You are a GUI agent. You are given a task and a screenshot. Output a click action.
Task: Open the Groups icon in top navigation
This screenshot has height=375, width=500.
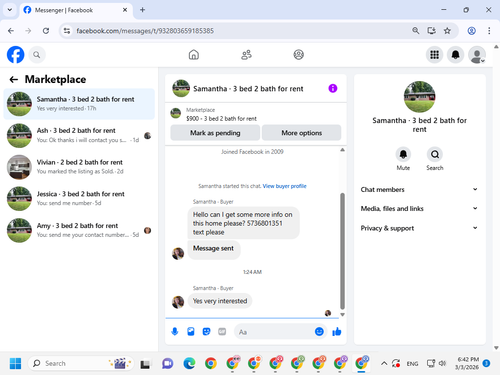pyautogui.click(x=299, y=55)
